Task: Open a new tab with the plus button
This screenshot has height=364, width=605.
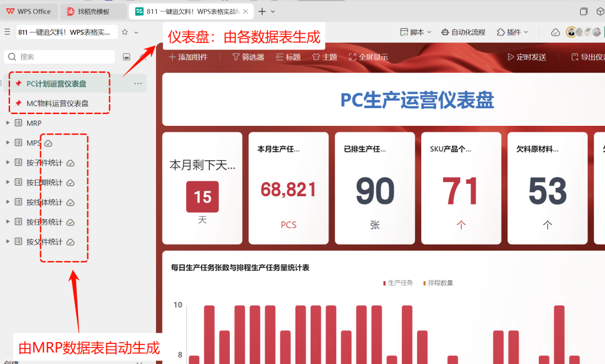Action: tap(262, 12)
